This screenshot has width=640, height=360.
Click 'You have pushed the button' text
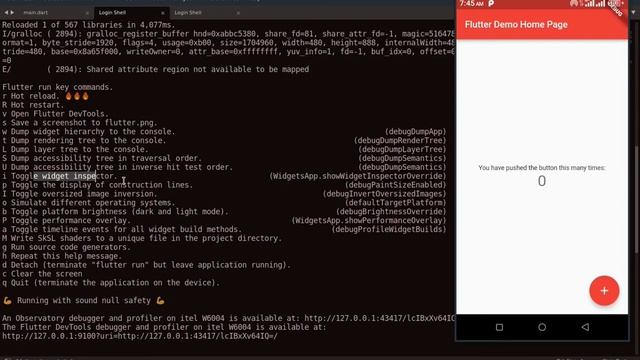point(542,168)
